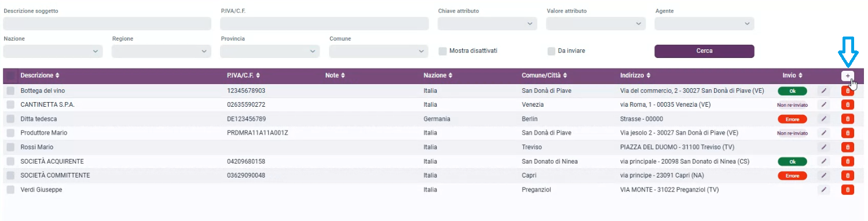The width and height of the screenshot is (868, 221).
Task: Click the Preganziol city cell
Action: click(536, 190)
